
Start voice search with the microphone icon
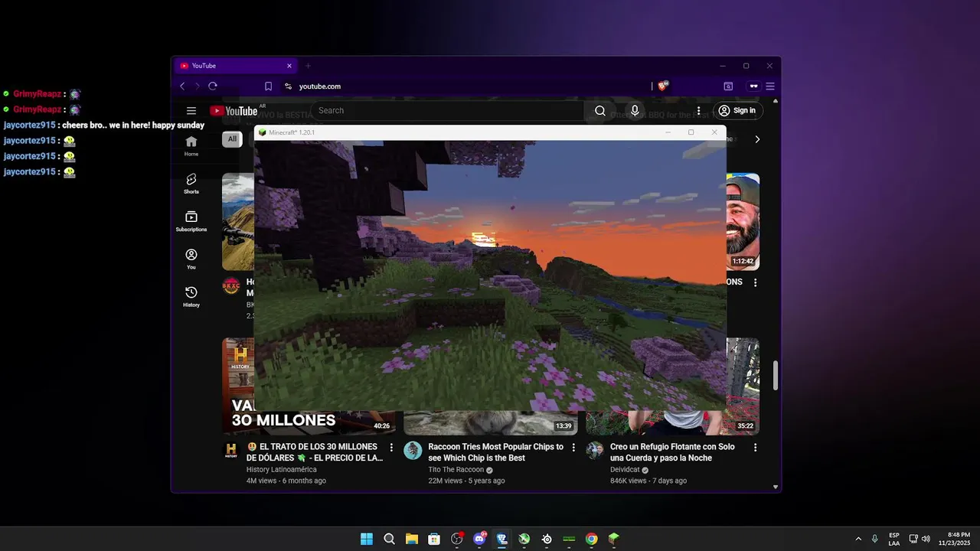coord(635,111)
